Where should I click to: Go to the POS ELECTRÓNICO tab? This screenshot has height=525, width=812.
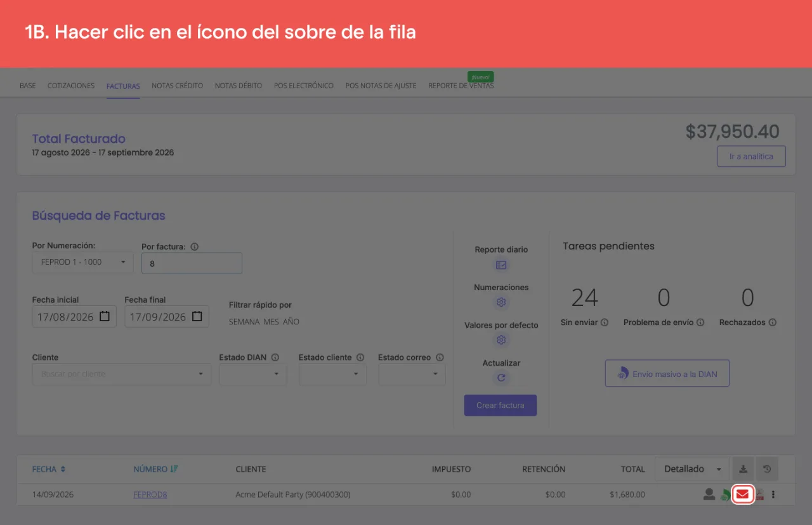[x=304, y=86]
